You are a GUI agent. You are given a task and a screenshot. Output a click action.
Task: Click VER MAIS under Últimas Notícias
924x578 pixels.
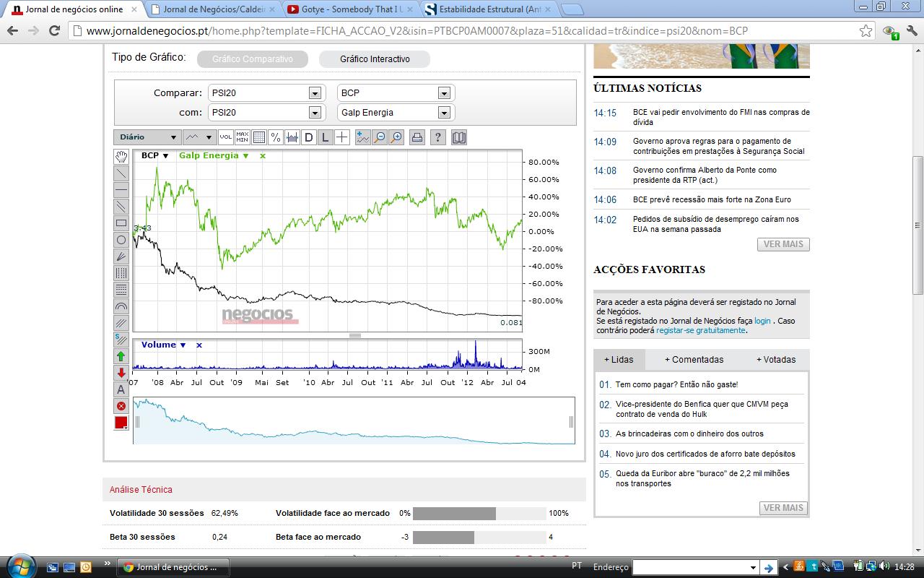pos(783,244)
